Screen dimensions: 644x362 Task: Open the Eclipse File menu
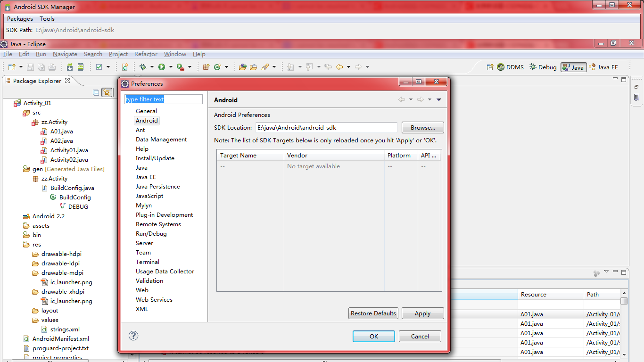(x=8, y=54)
